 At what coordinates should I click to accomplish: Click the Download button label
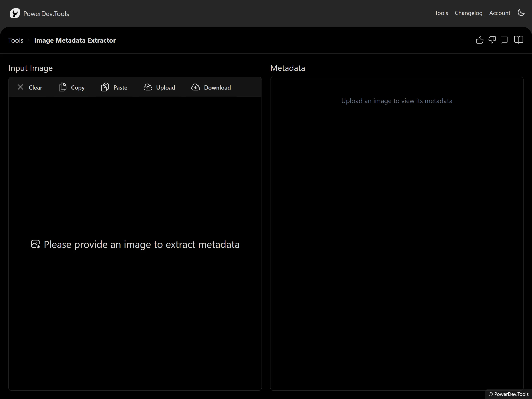point(217,87)
